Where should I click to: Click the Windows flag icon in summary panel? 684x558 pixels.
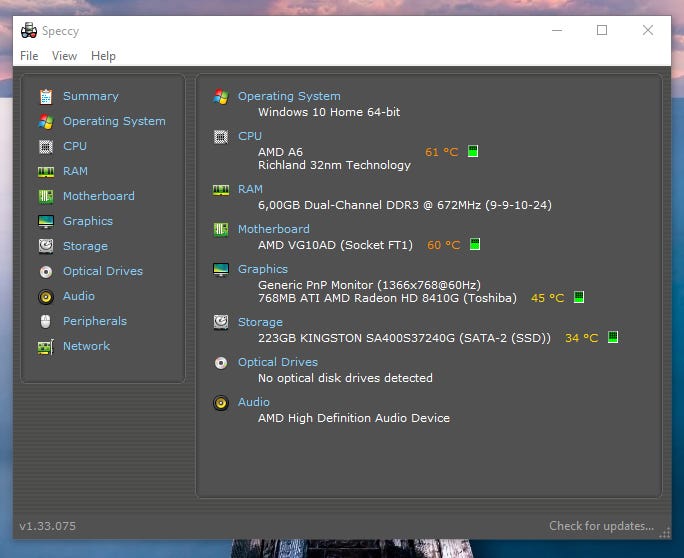coord(221,97)
